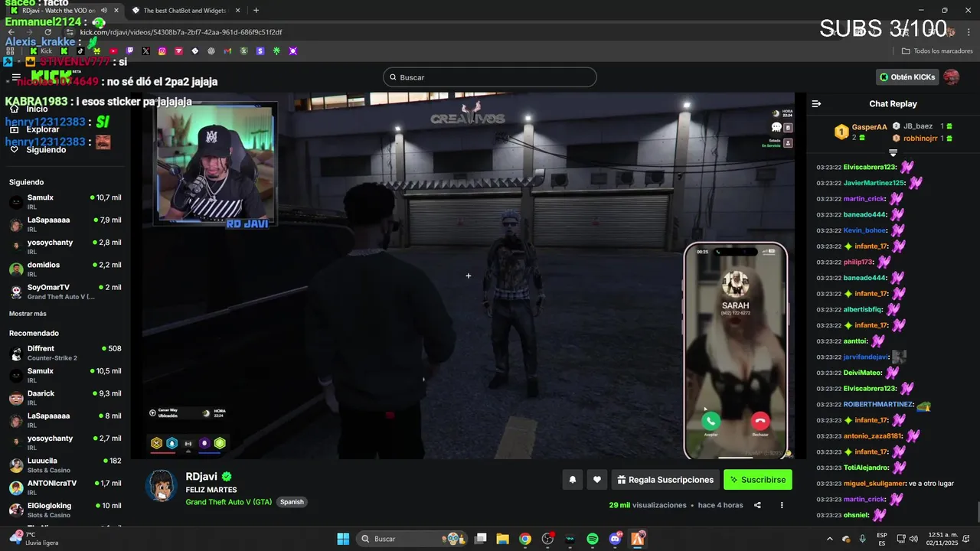Open site information icon in address bar

coord(70,32)
